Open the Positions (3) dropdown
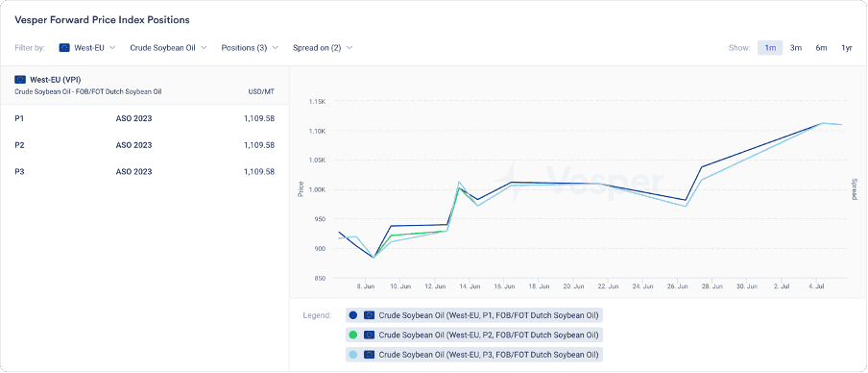This screenshot has height=373, width=868. coord(250,48)
